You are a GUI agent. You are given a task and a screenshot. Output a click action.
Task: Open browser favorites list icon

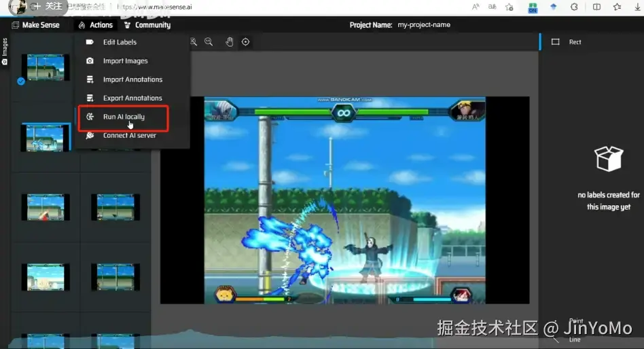click(x=617, y=7)
